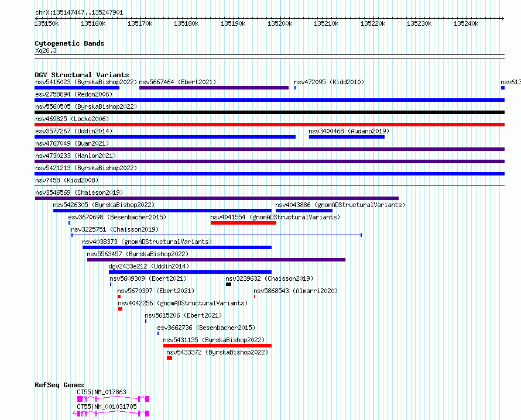Click the RefSeq Genes track title
Viewport: 521px width, 420px height.
tap(60, 385)
